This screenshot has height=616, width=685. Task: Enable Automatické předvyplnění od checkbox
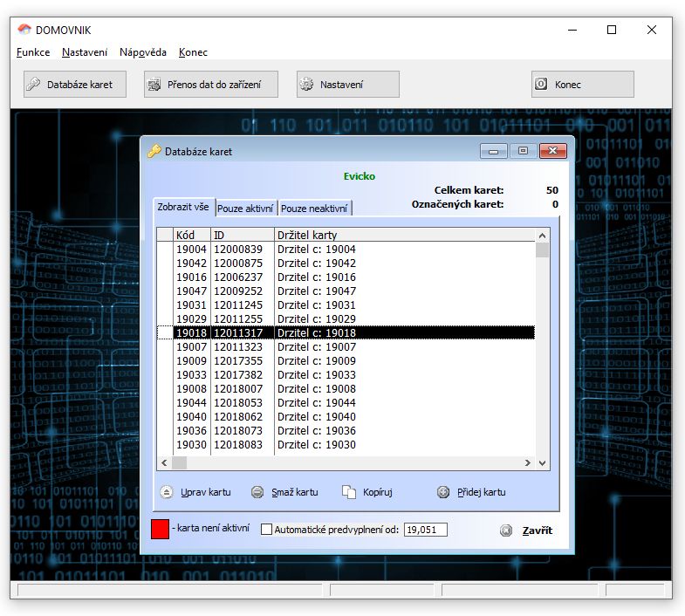(267, 530)
